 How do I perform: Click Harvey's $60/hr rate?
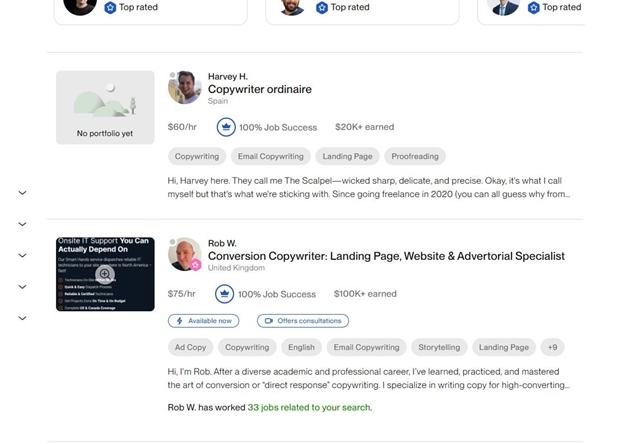[182, 127]
